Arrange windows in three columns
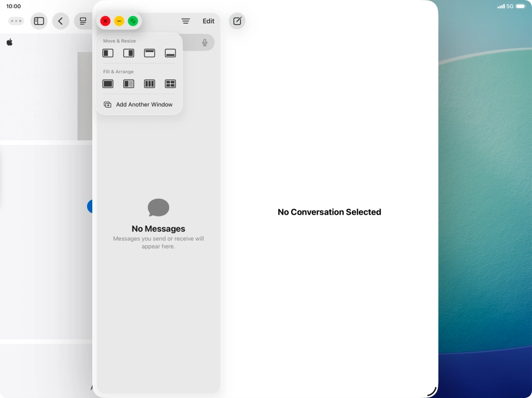This screenshot has height=398, width=532. 150,84
